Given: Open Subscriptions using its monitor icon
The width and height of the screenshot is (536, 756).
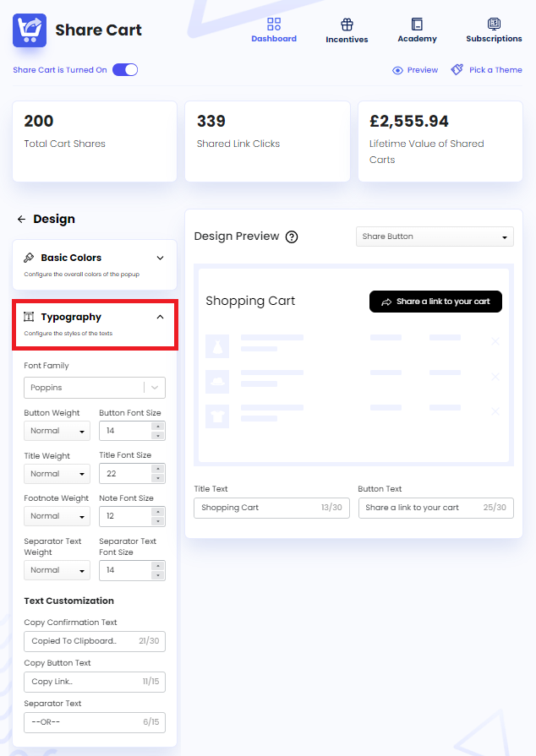Looking at the screenshot, I should pyautogui.click(x=494, y=23).
